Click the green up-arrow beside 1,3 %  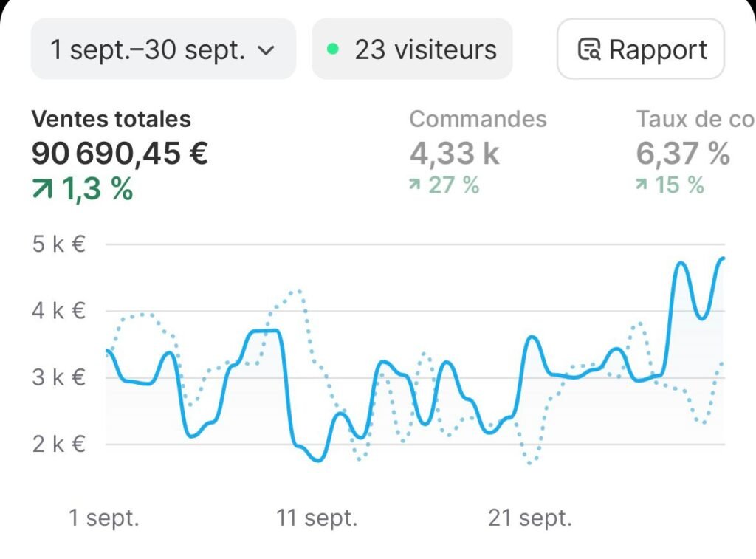(42, 190)
